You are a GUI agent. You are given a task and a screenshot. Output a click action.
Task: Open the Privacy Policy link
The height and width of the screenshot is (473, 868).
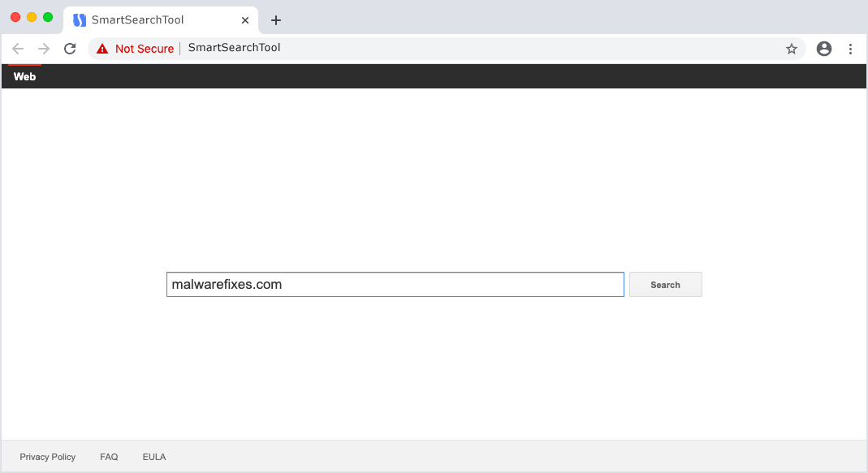[x=48, y=457]
